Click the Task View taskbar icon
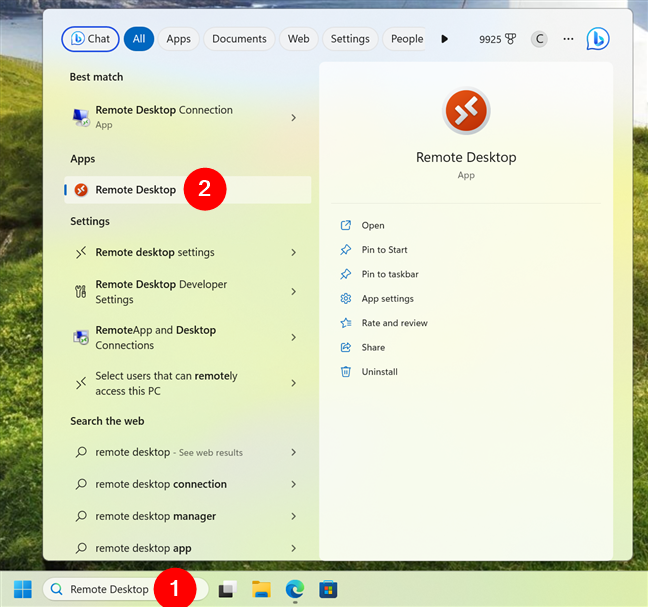648x607 pixels. [x=228, y=589]
